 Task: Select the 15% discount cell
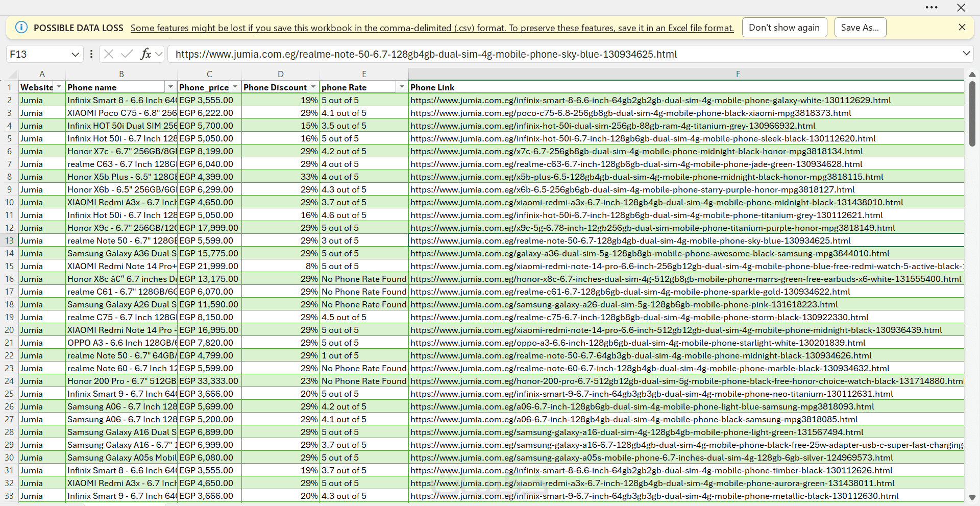tap(281, 126)
